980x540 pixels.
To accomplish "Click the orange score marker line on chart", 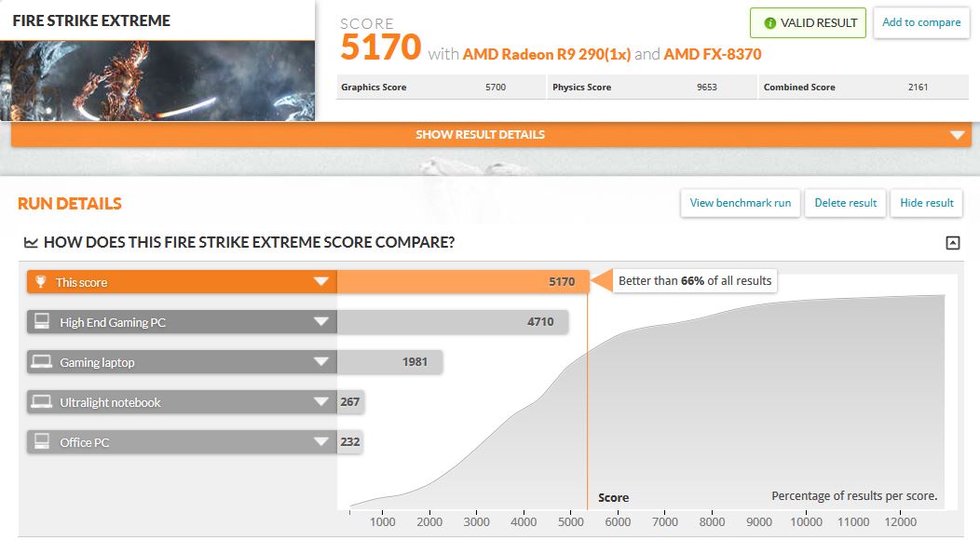I will 588,400.
